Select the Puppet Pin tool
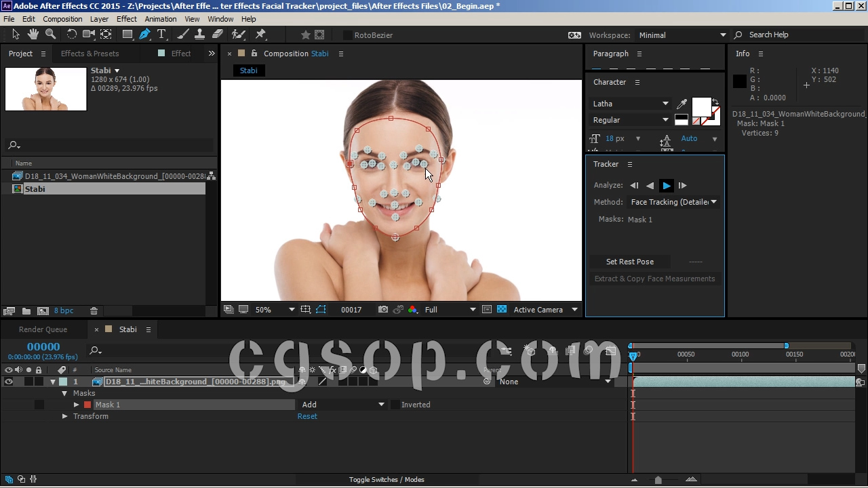868x488 pixels. tap(261, 35)
